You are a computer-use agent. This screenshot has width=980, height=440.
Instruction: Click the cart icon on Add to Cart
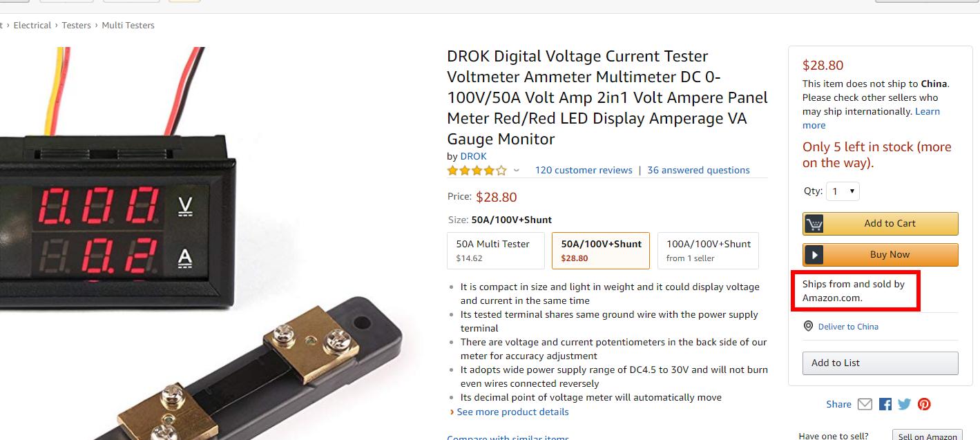point(814,224)
